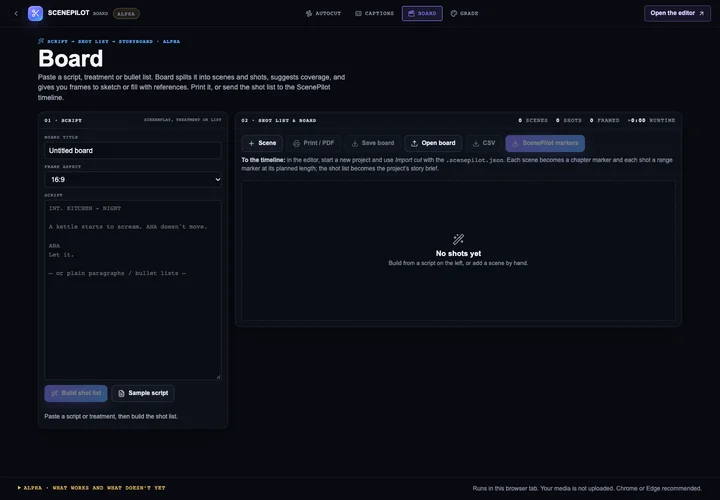Load the Sample script
Image resolution: width=720 pixels, height=500 pixels.
(x=143, y=393)
